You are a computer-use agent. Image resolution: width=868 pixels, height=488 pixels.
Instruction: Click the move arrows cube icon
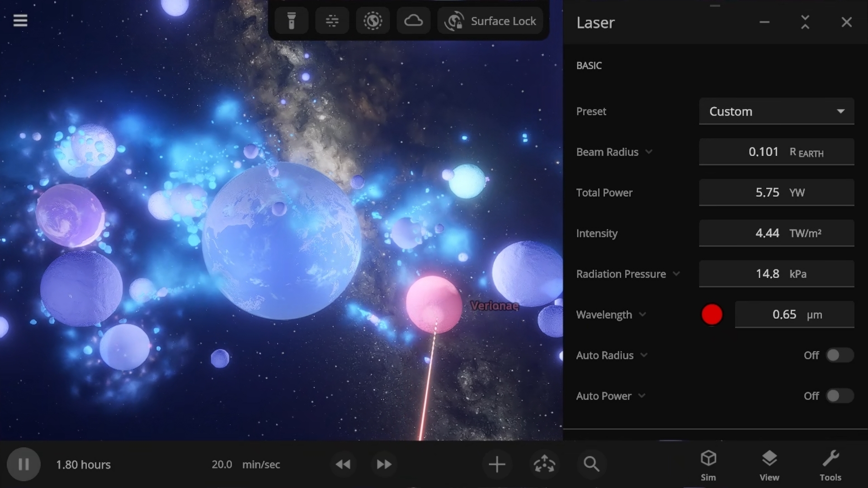tap(544, 464)
